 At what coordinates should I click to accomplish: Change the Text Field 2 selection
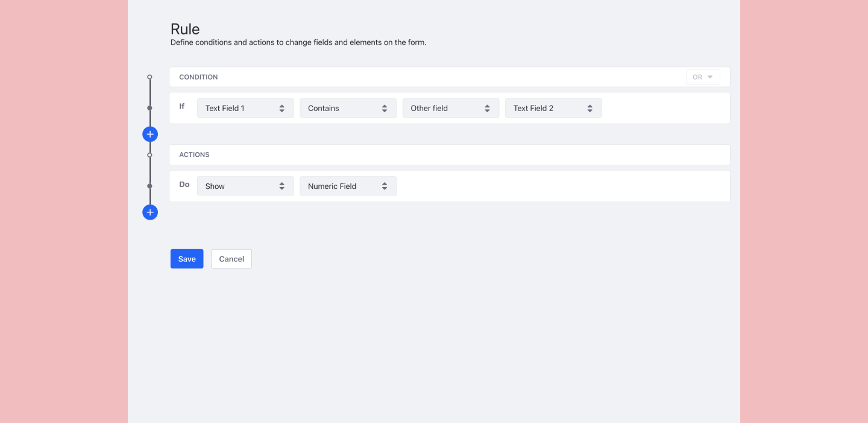(x=553, y=108)
